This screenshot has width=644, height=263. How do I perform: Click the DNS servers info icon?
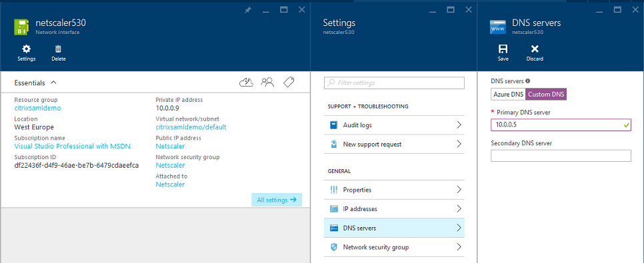pyautogui.click(x=528, y=81)
